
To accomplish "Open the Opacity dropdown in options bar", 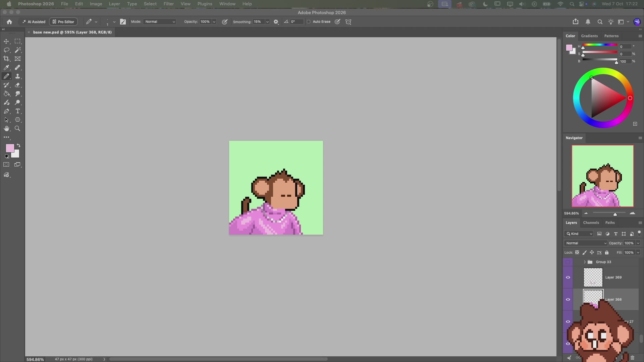I will [214, 22].
